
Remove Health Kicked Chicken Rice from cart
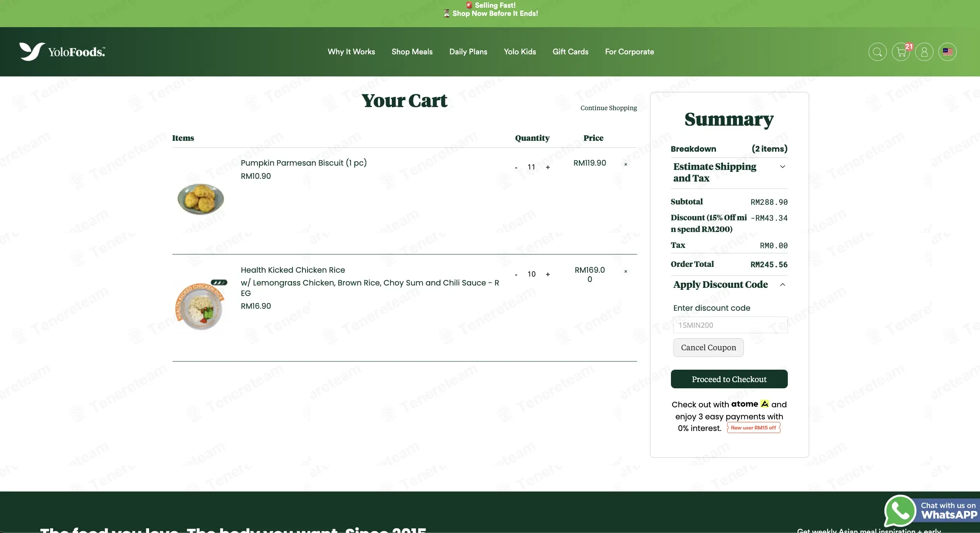tap(626, 272)
